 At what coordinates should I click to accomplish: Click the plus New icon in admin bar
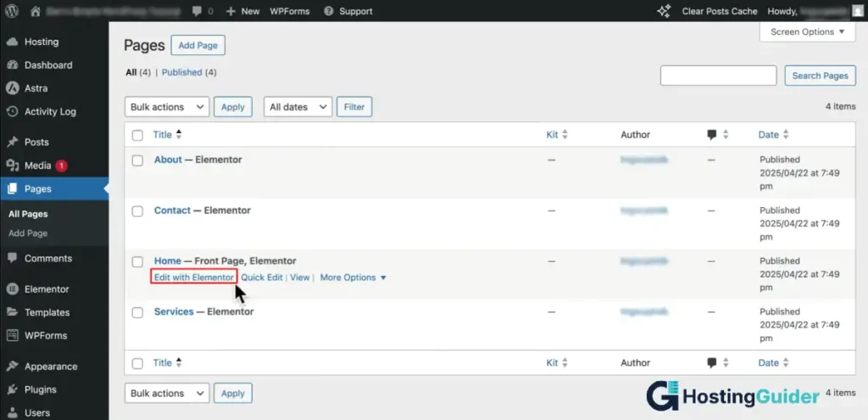pos(231,11)
